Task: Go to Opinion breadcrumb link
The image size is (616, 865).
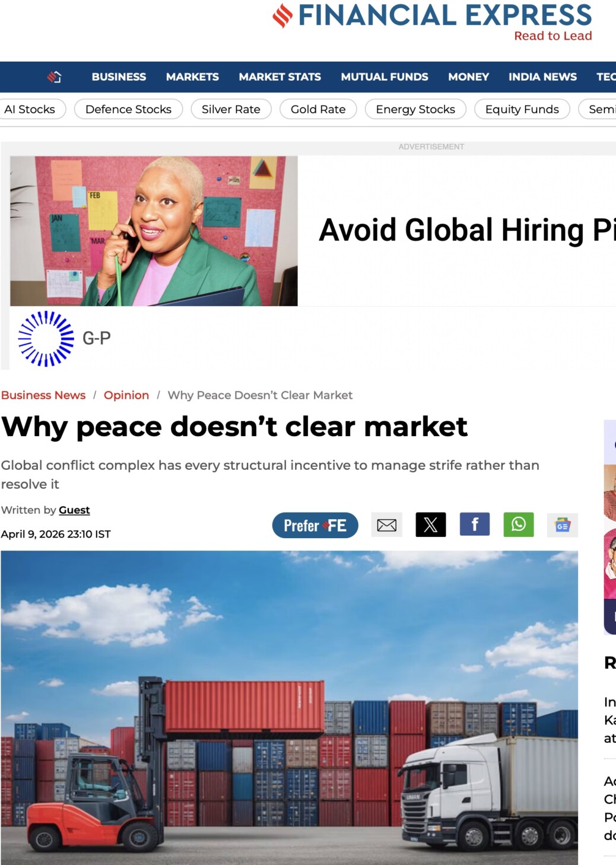Action: click(x=126, y=395)
